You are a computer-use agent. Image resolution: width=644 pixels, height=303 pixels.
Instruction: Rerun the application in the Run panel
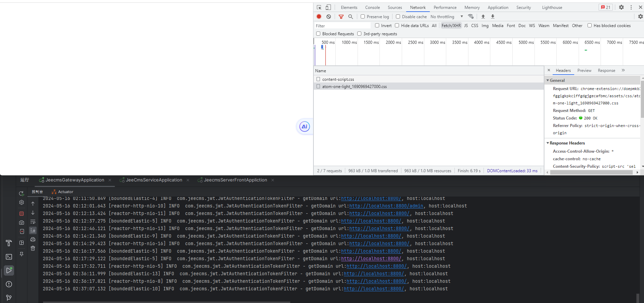tap(22, 193)
